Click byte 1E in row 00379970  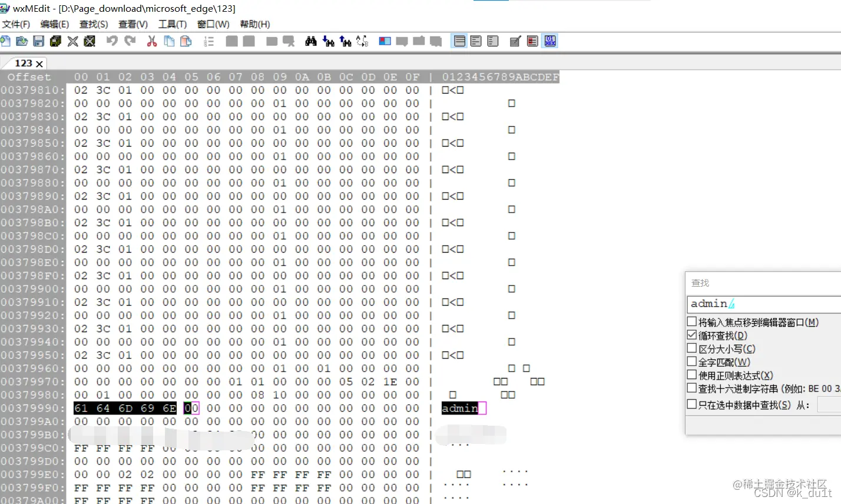click(390, 382)
